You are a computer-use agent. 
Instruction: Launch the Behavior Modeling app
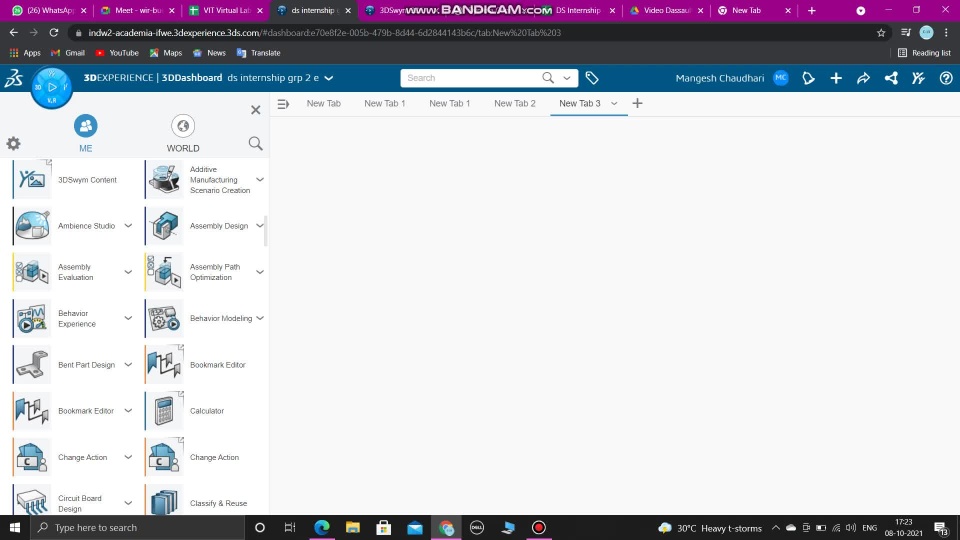pos(164,318)
